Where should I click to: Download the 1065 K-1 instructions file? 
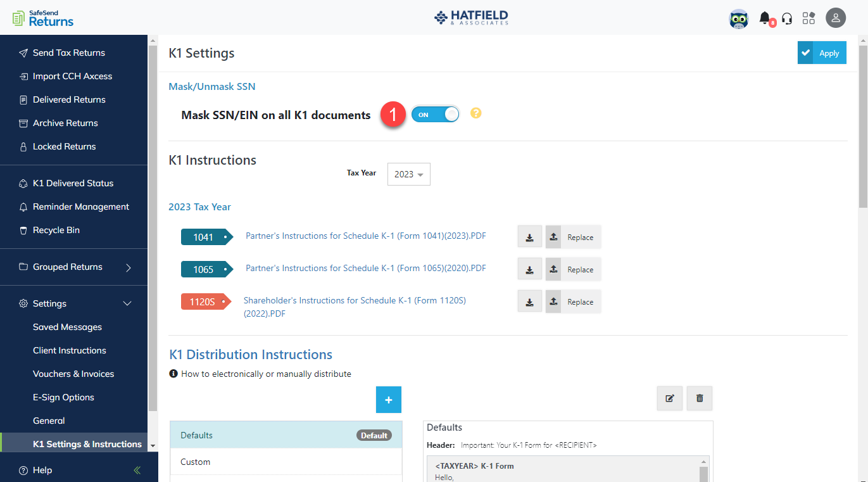530,269
